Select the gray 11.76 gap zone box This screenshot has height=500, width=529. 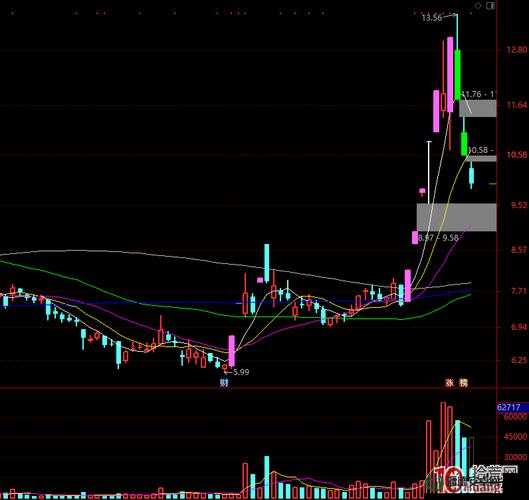tap(478, 108)
